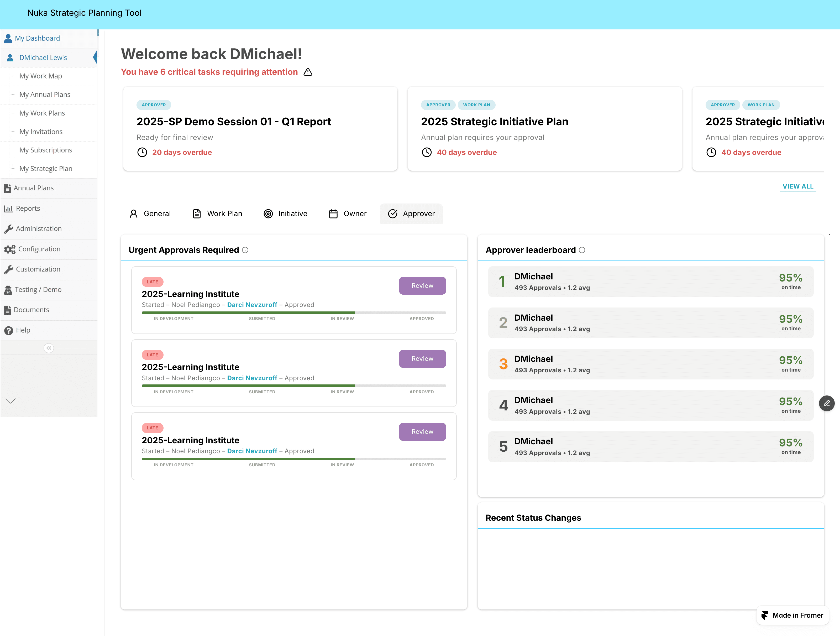Click the floating pencil edit icon

(x=826, y=404)
